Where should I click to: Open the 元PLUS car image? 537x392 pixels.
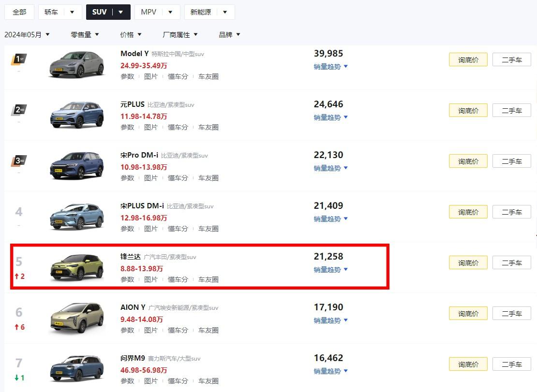tap(77, 115)
